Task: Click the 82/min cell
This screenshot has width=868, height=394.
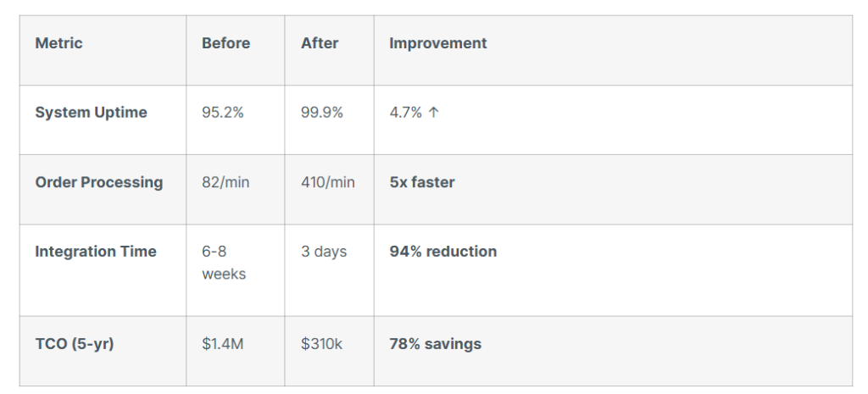Action: click(225, 182)
